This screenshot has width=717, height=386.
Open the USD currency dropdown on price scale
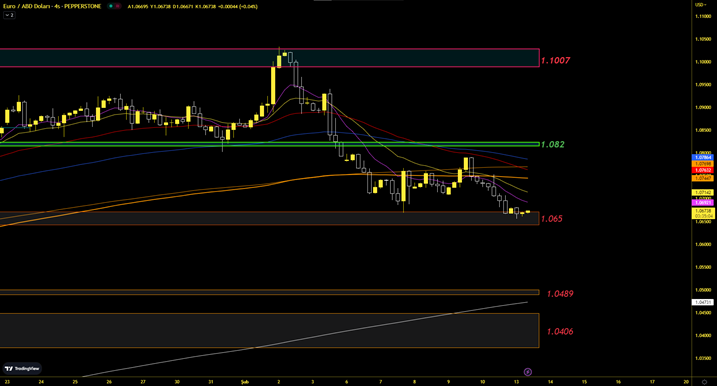click(x=700, y=5)
